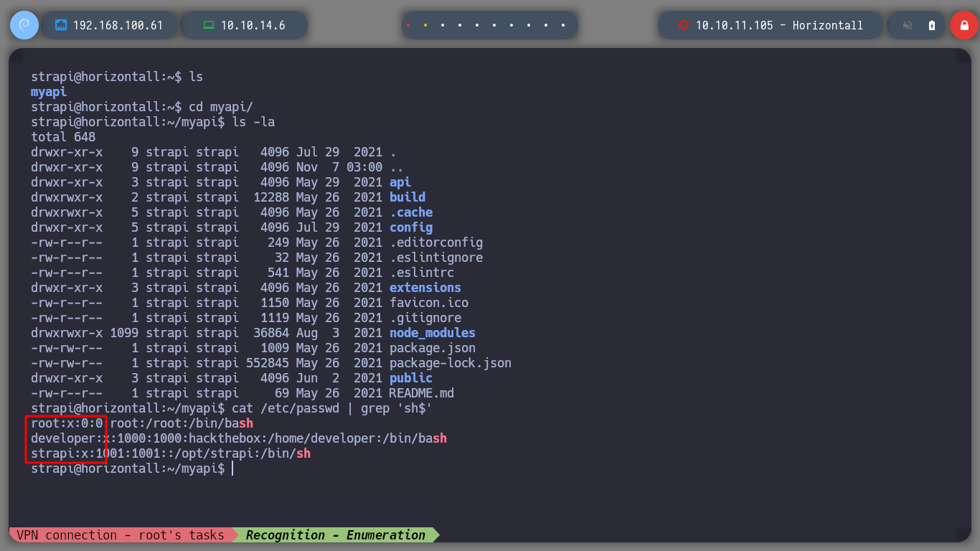This screenshot has height=551, width=980.
Task: Select the Recognition - Enumeration tab
Action: tap(336, 535)
